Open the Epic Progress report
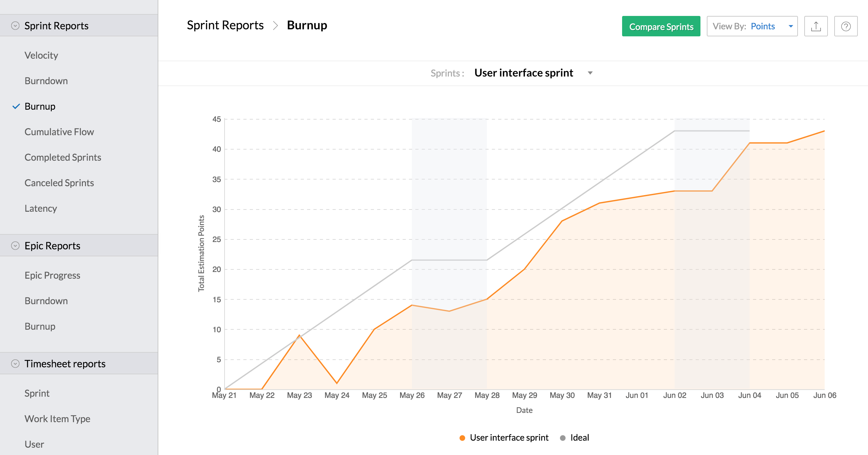868x455 pixels. [52, 275]
